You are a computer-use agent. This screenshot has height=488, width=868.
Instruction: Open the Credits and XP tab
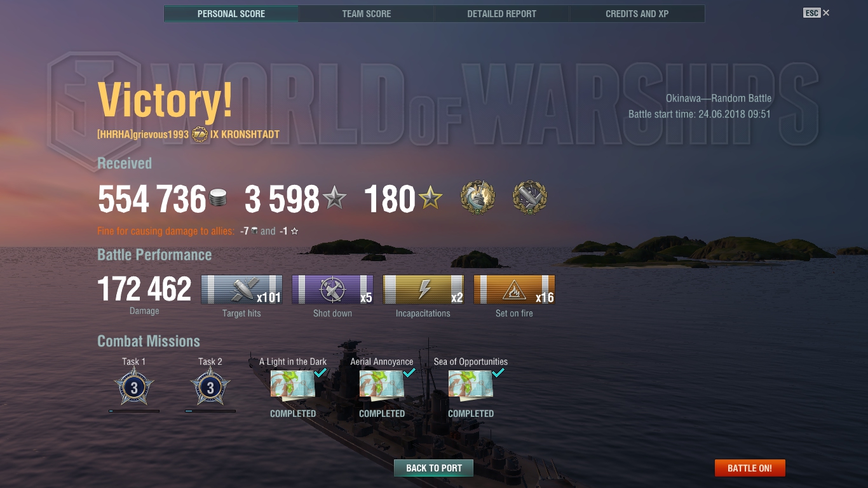pyautogui.click(x=637, y=13)
